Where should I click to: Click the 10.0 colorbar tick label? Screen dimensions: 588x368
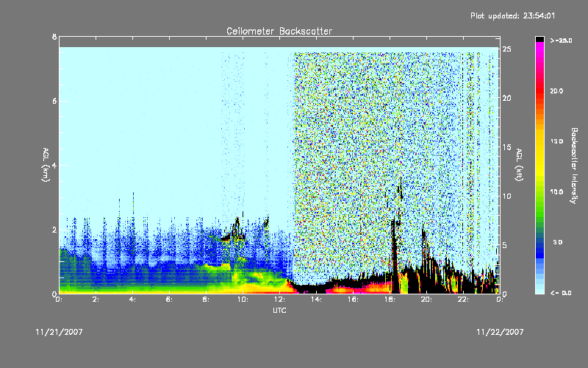556,191
